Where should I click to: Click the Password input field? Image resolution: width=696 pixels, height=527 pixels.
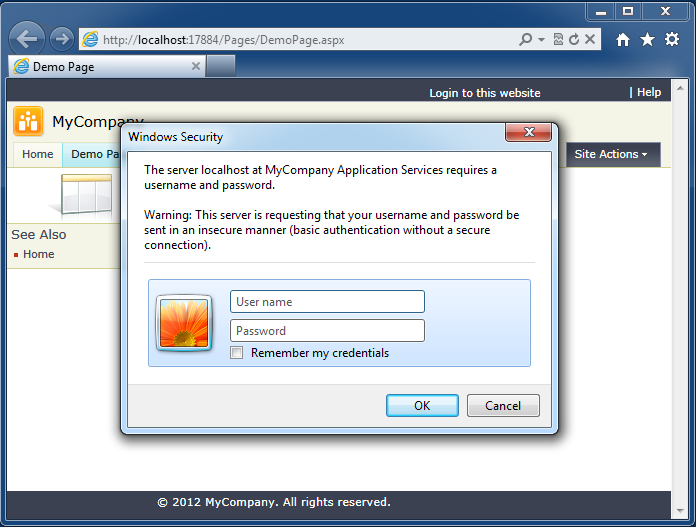click(327, 331)
